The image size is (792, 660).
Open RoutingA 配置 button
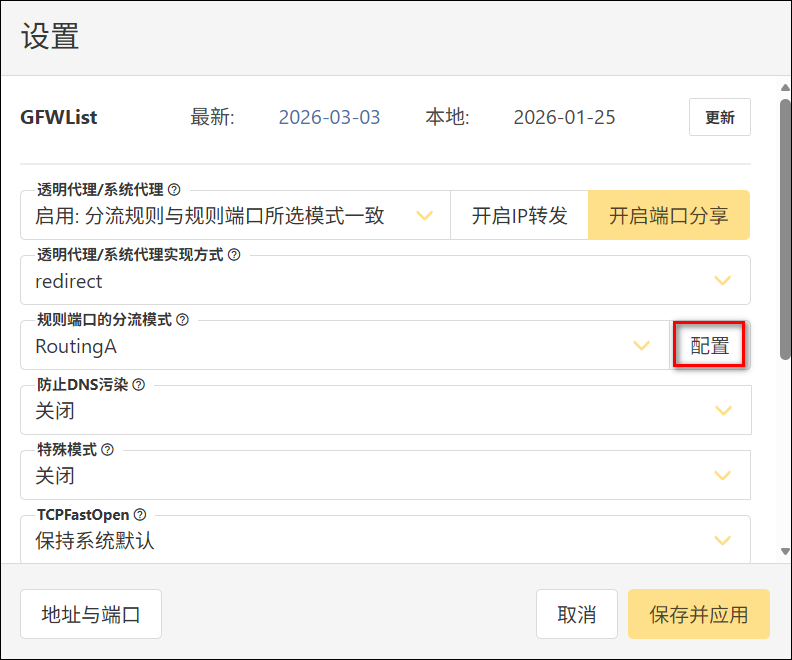click(x=710, y=346)
